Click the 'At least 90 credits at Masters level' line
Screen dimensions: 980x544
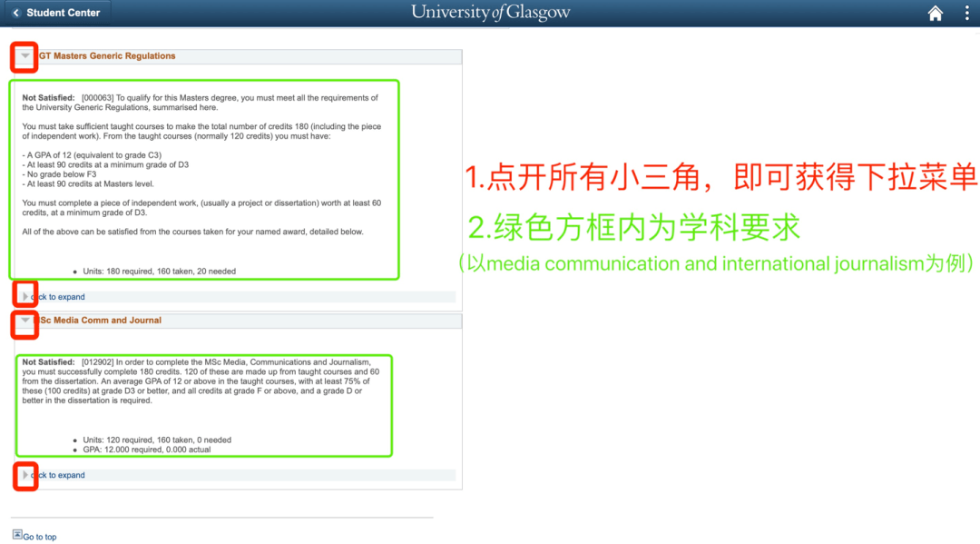point(88,183)
